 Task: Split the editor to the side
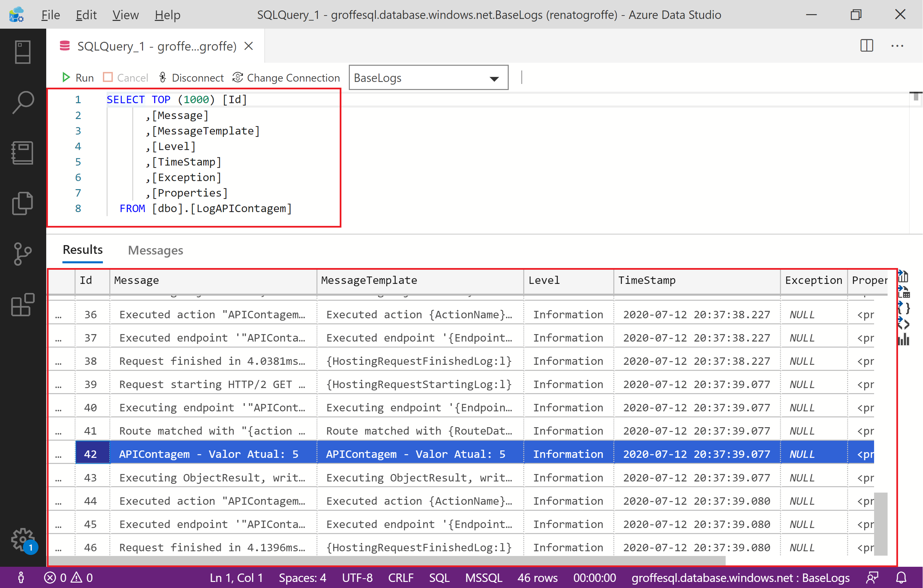click(867, 46)
